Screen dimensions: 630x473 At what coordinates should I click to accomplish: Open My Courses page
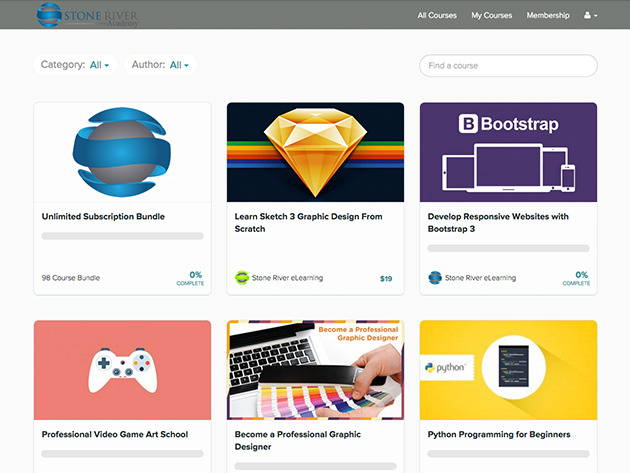pyautogui.click(x=491, y=15)
